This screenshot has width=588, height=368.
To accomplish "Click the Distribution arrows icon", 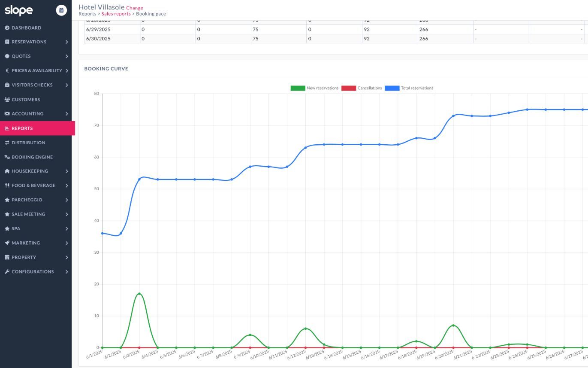I will [x=7, y=143].
